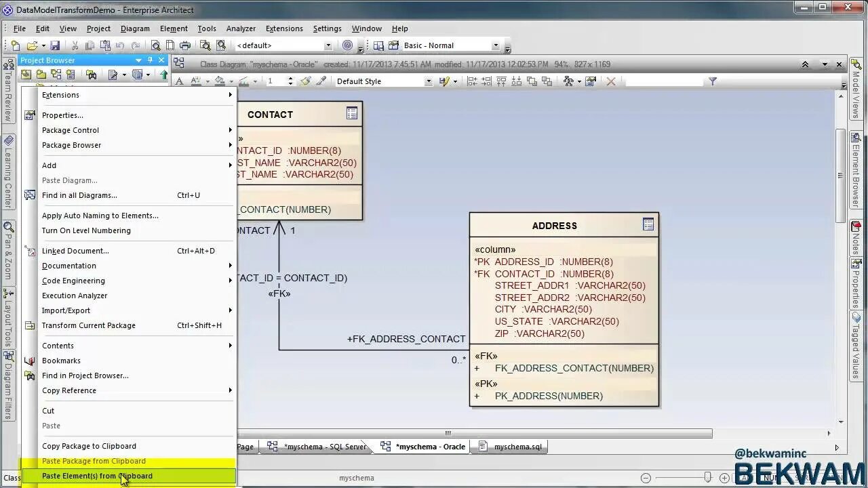
Task: Click the Align Right icon in diagram toolbar
Action: 487,81
